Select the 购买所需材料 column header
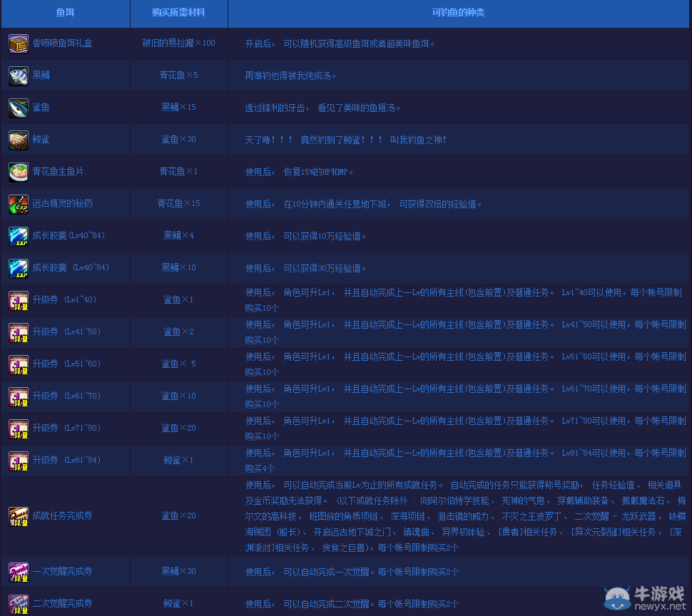The height and width of the screenshot is (616, 692). [178, 13]
